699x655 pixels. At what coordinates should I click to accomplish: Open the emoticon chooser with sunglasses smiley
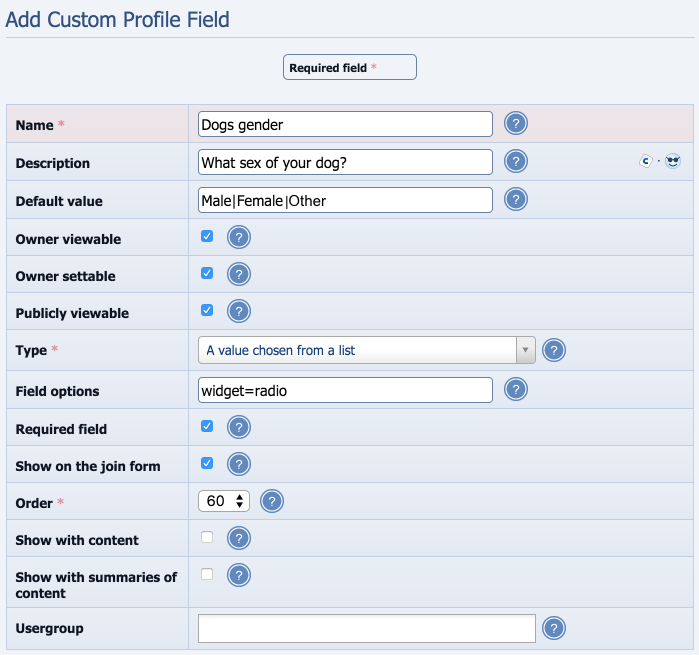(x=673, y=161)
